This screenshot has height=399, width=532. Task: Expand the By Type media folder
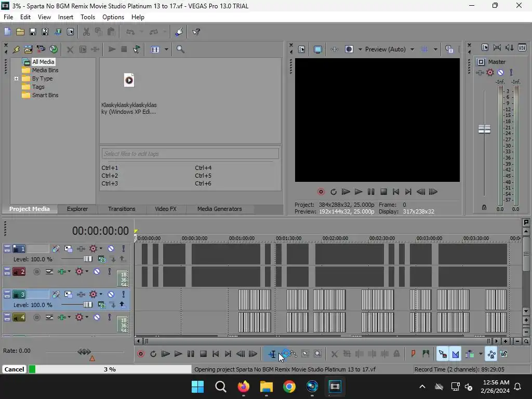coord(16,78)
